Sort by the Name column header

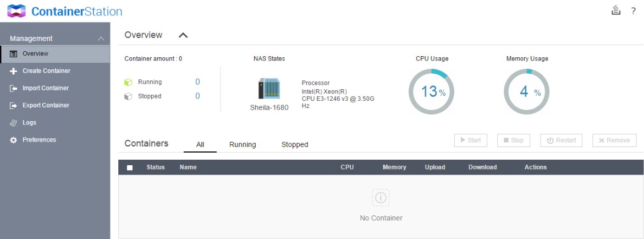188,167
